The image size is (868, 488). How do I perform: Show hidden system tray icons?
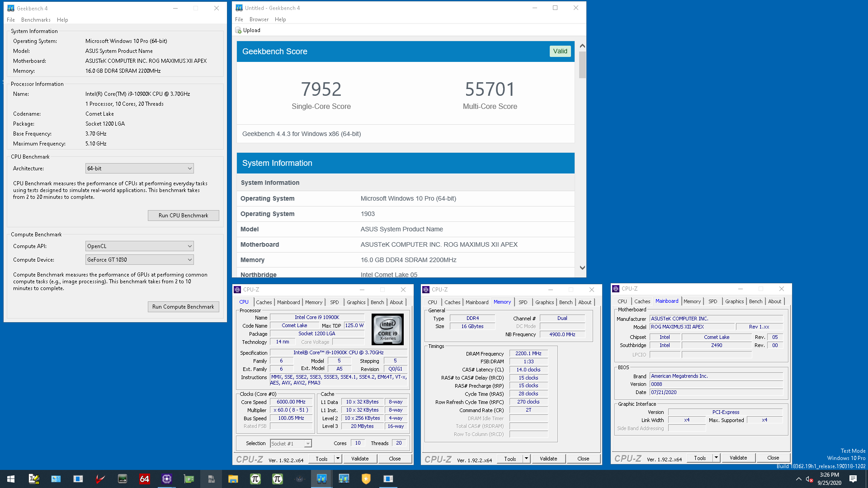tap(798, 479)
